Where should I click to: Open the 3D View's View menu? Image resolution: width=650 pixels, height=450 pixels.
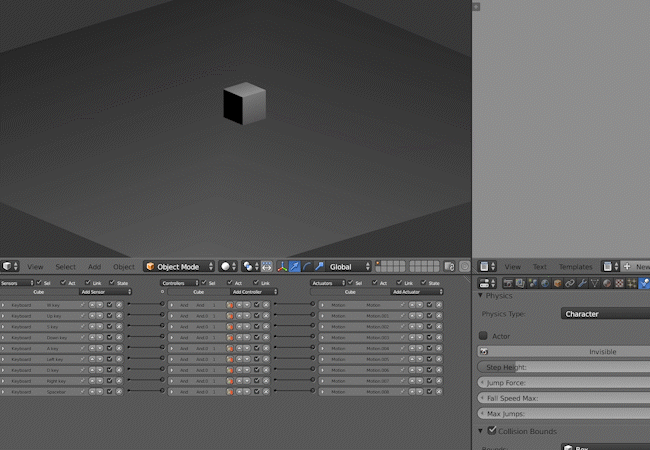[35, 267]
